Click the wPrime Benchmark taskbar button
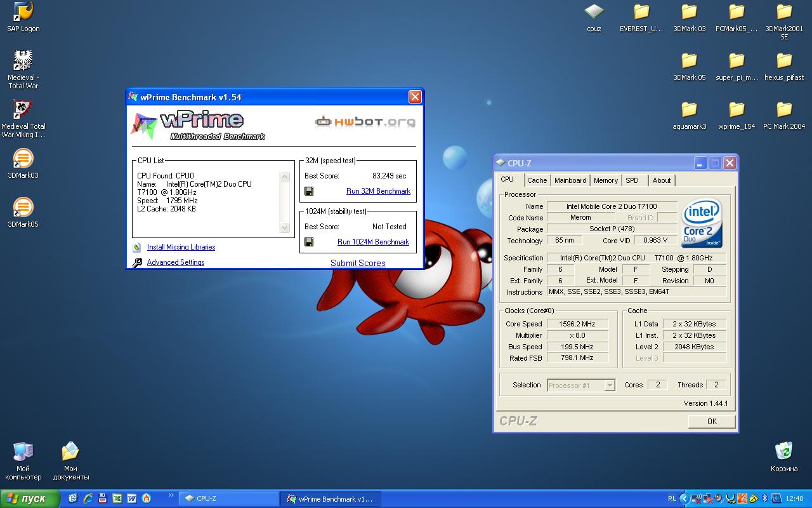 [x=330, y=498]
